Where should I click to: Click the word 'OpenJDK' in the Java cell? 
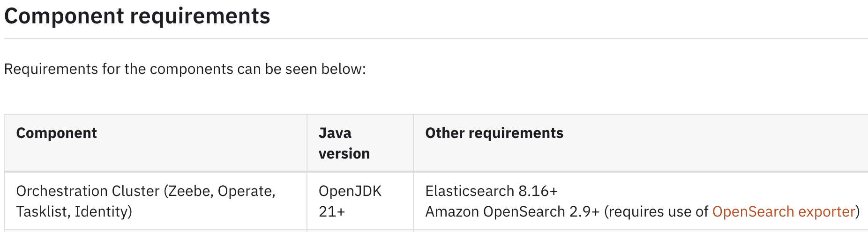pos(350,191)
